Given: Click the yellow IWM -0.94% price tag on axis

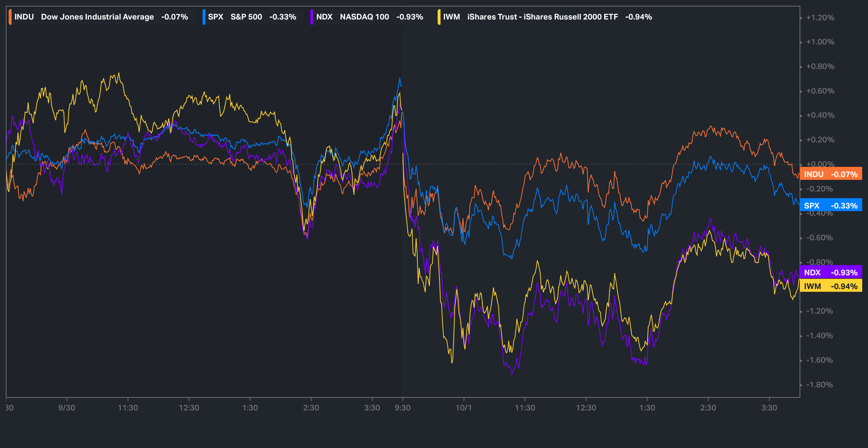Looking at the screenshot, I should [831, 286].
